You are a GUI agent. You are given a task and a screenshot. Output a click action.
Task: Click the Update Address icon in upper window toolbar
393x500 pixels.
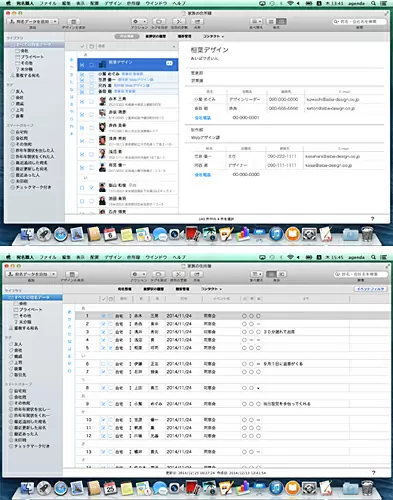[x=179, y=22]
